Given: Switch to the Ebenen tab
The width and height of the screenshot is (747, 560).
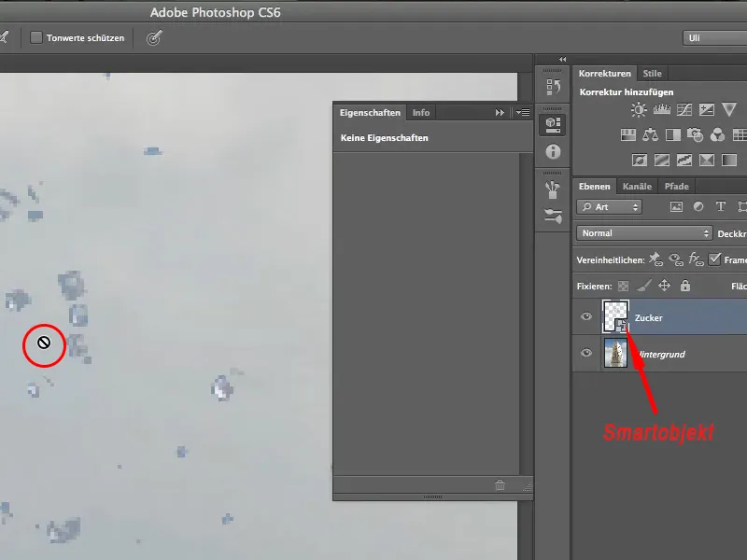Looking at the screenshot, I should [x=594, y=186].
